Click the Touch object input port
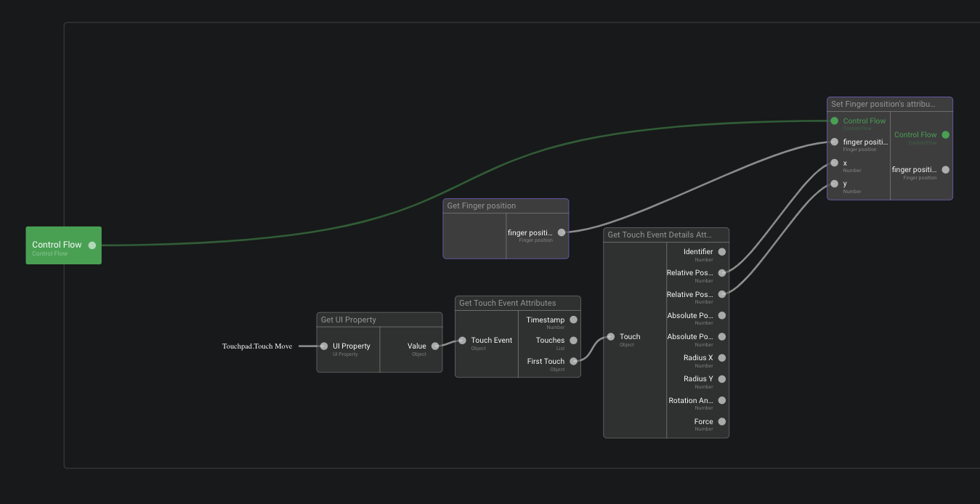The image size is (980, 504). tap(610, 337)
